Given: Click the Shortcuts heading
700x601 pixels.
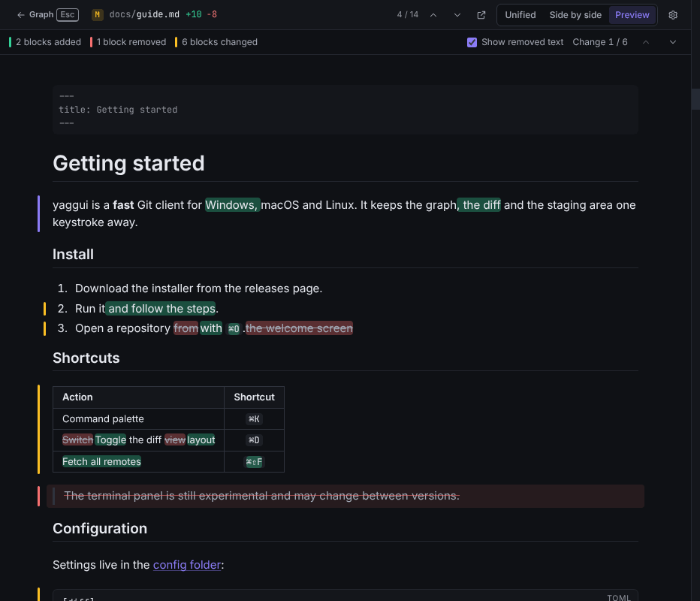Looking at the screenshot, I should [86, 358].
